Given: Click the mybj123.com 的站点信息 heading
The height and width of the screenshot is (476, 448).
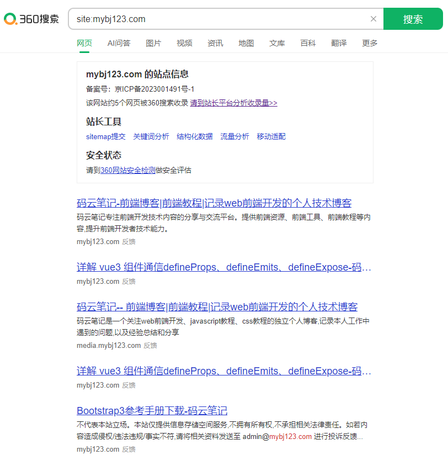Looking at the screenshot, I should click(137, 74).
